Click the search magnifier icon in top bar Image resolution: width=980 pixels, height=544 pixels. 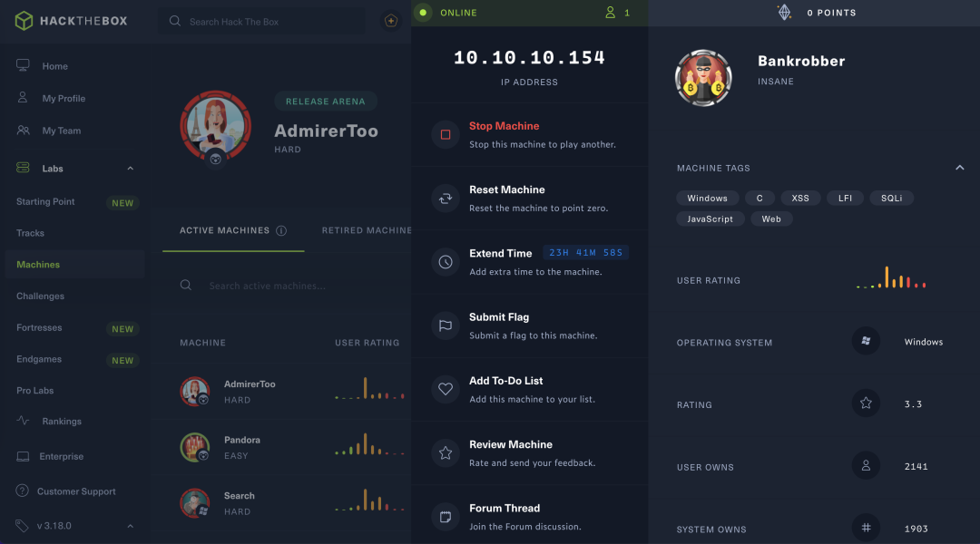[x=175, y=21]
